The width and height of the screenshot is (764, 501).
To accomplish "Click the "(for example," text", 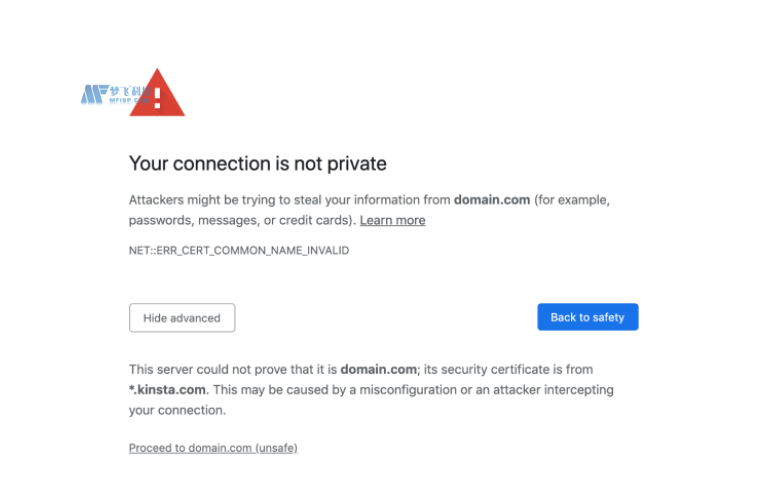I will 572,200.
